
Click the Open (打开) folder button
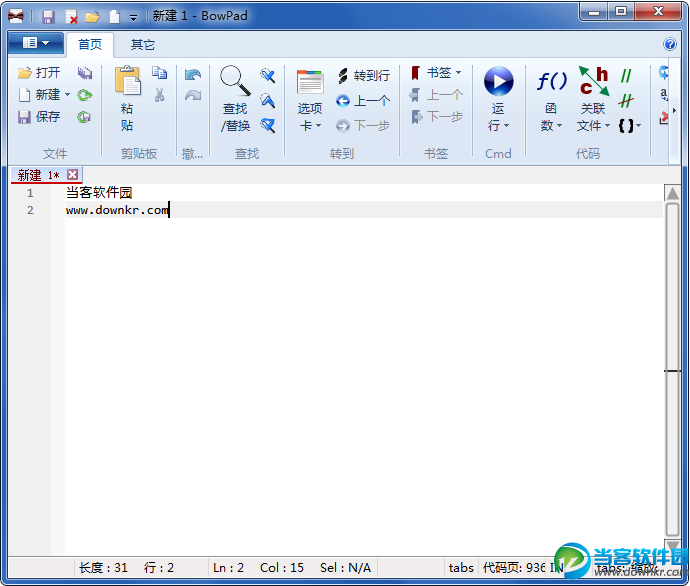click(39, 73)
